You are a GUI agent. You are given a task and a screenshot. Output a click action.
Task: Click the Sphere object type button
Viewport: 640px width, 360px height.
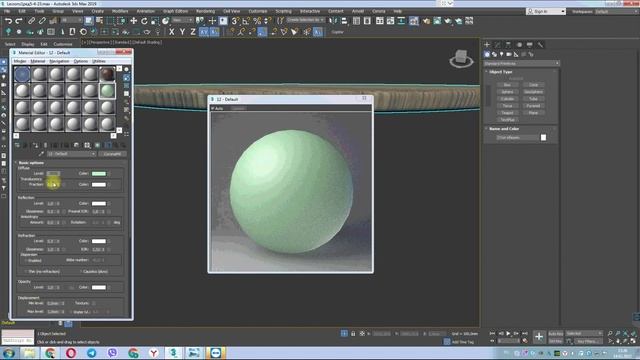click(x=507, y=92)
